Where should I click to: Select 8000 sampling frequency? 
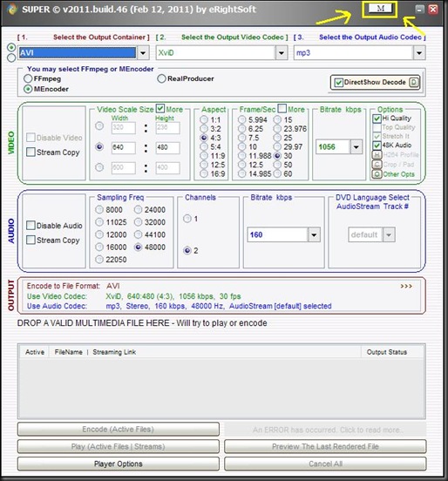click(99, 210)
